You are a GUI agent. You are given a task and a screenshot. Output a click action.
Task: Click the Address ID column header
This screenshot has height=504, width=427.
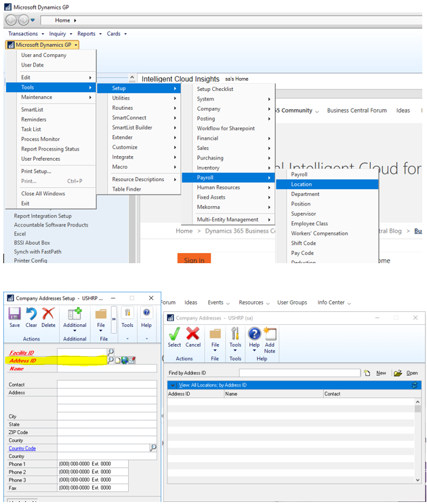point(195,393)
